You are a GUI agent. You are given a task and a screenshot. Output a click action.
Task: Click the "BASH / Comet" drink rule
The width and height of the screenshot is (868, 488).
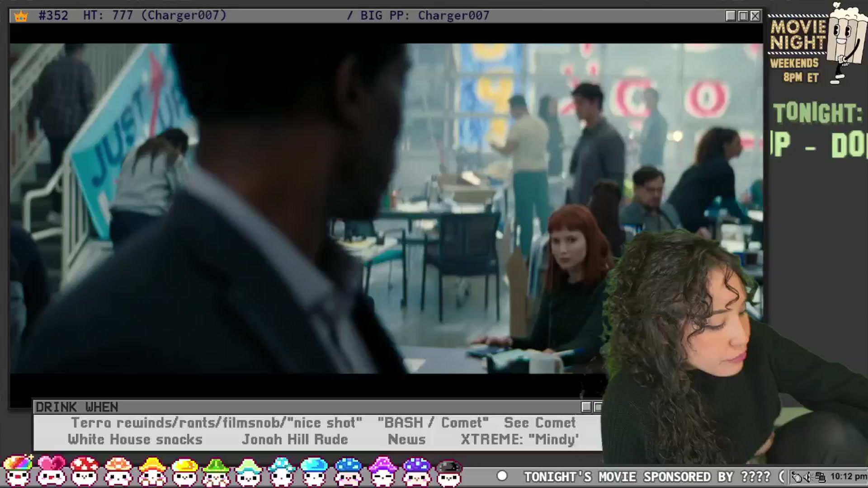433,423
